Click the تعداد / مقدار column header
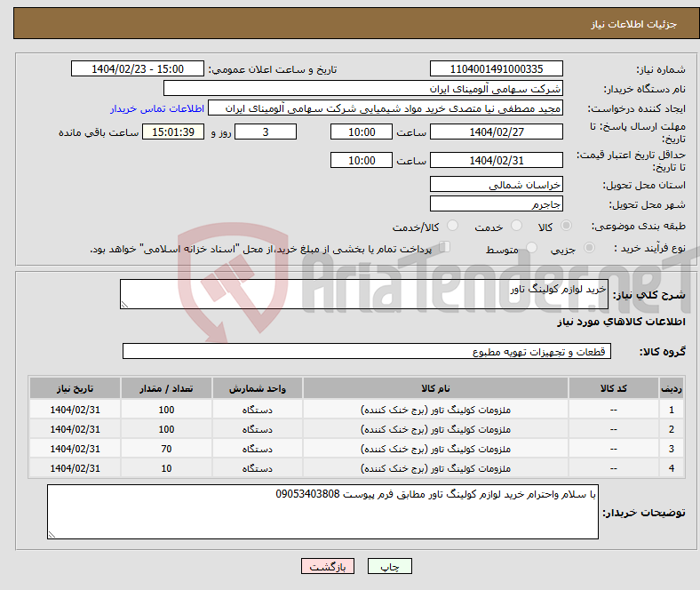Image resolution: width=700 pixels, height=590 pixels. click(166, 388)
